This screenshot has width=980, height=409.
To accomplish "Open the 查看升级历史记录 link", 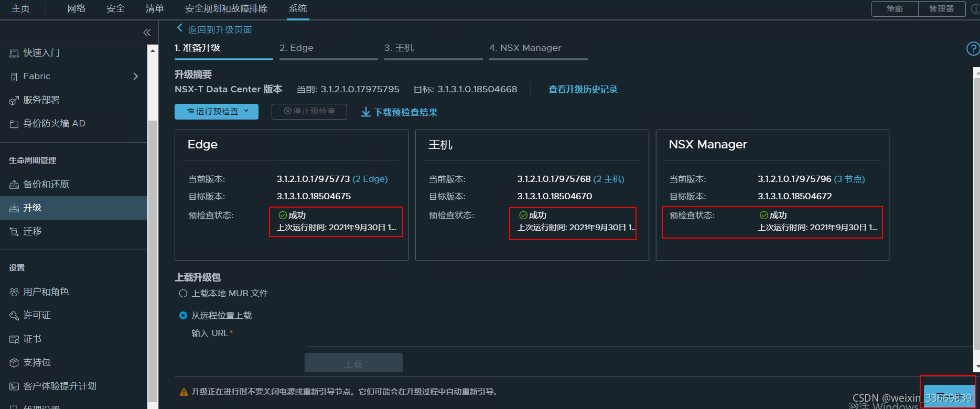I will (x=583, y=90).
